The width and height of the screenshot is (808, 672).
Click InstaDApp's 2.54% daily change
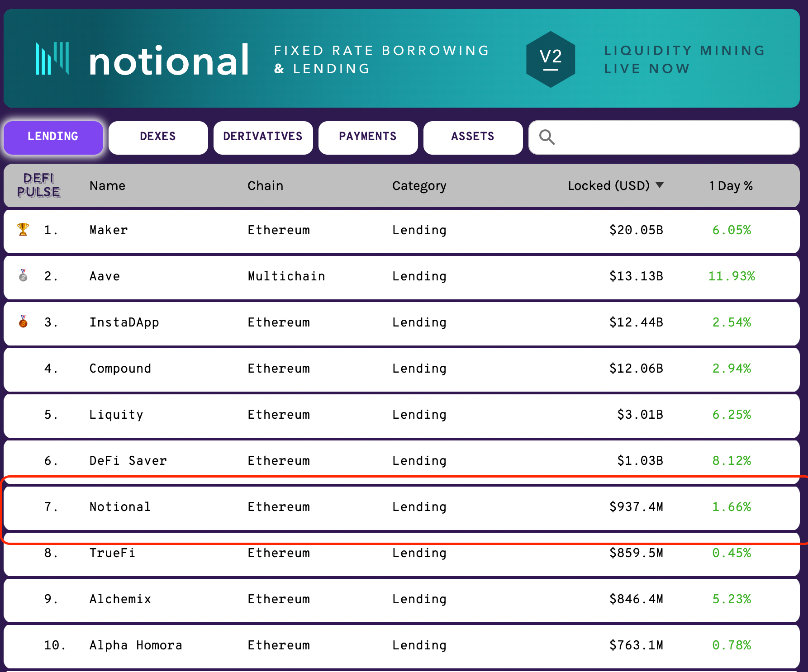732,322
